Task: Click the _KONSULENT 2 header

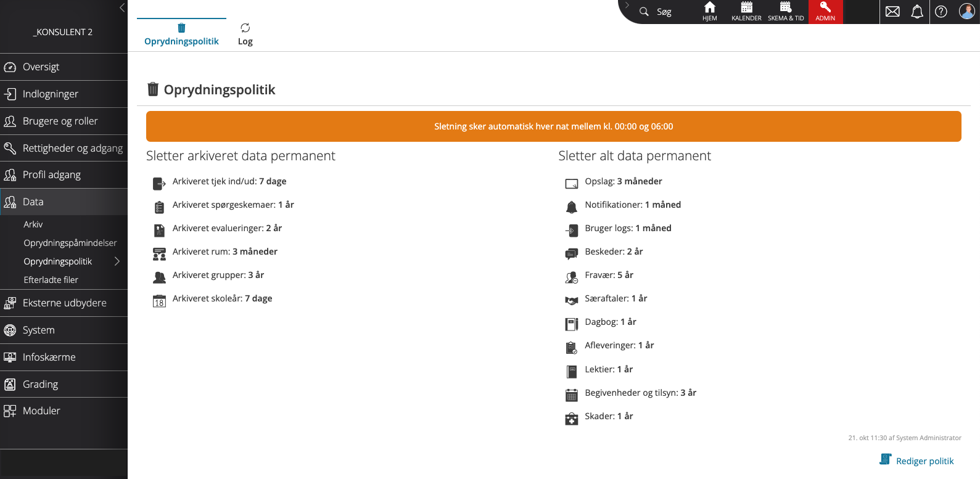Action: click(x=63, y=32)
